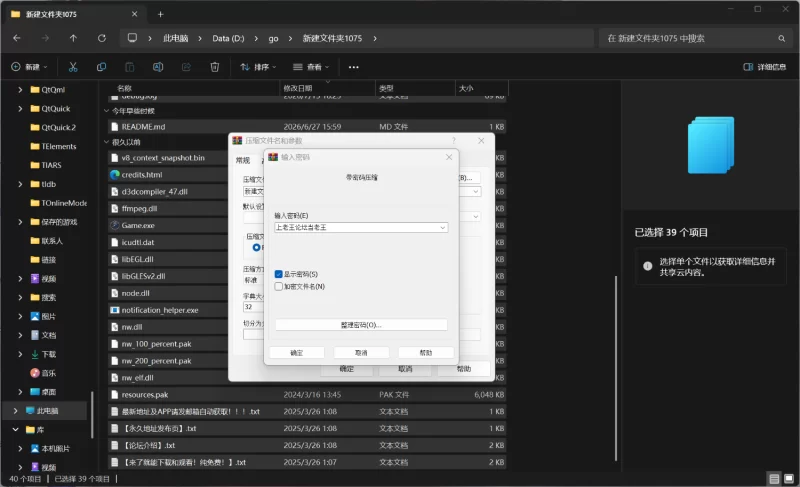Click Data (D:) in the breadcrumb
Screen dimensions: 800x487
pyautogui.click(x=228, y=38)
